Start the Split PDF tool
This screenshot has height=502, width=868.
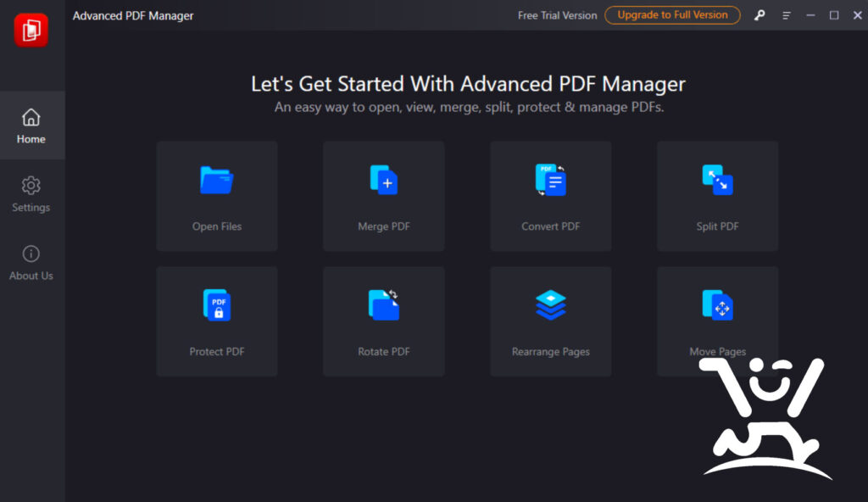(x=717, y=196)
